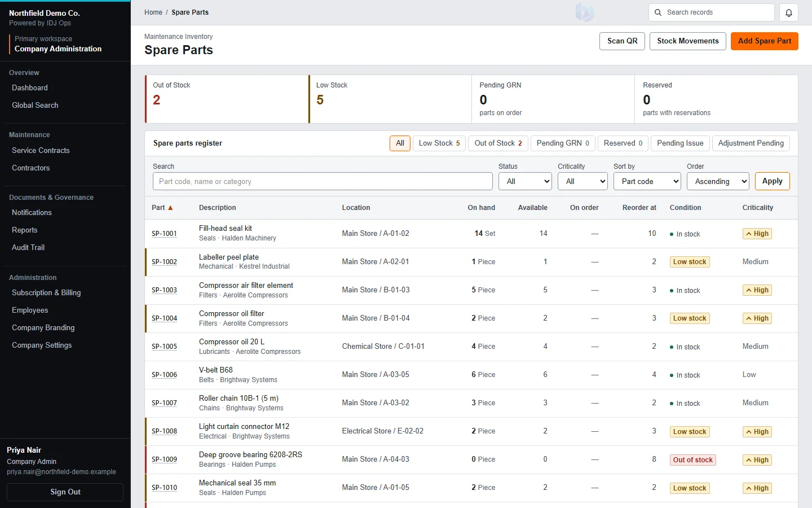
Task: Open the Criticality filter dropdown
Action: click(x=583, y=181)
